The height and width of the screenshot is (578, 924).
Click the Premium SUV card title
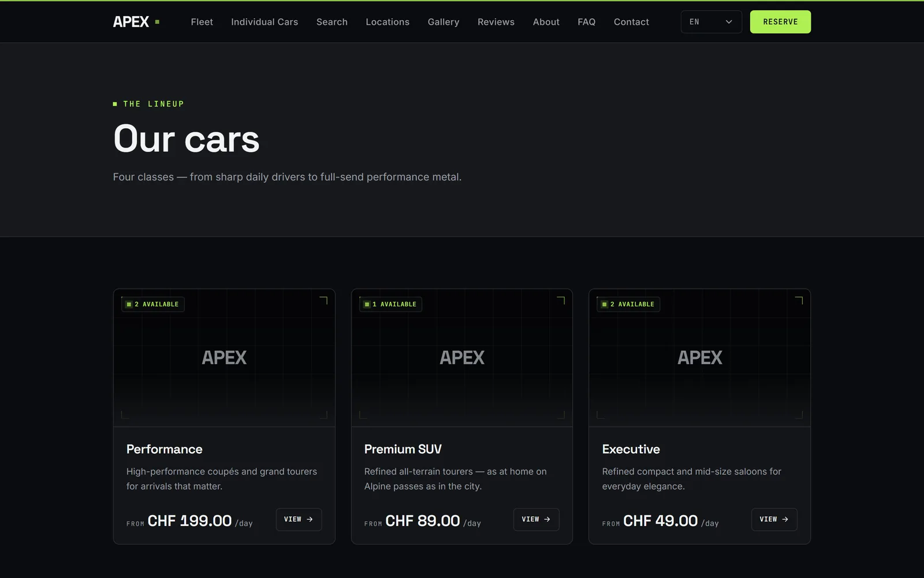coord(403,449)
